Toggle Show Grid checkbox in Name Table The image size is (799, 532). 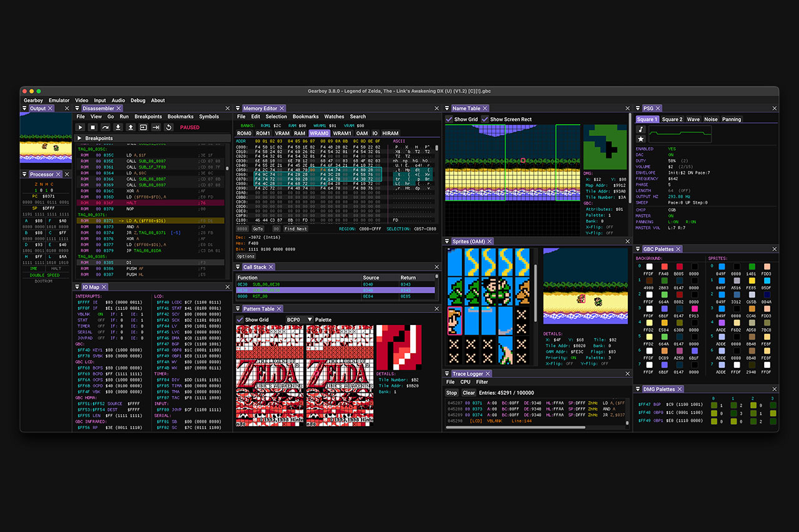(x=449, y=119)
